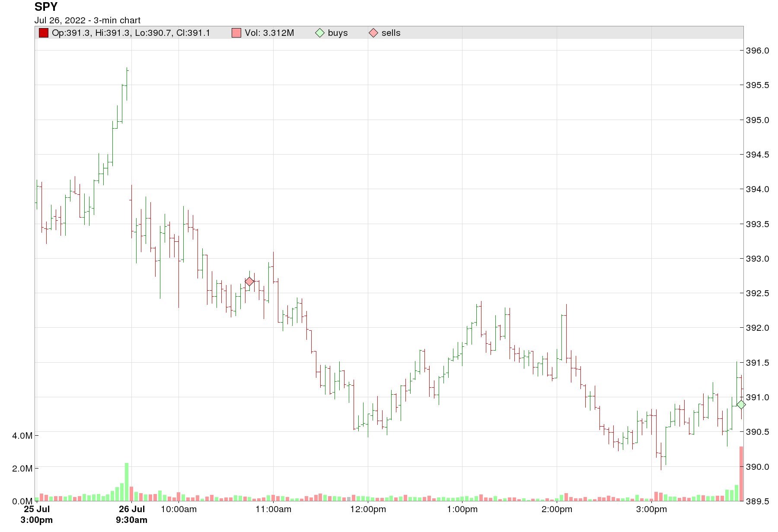Click the 389.5 price axis label
This screenshot has width=778, height=532.
(758, 501)
